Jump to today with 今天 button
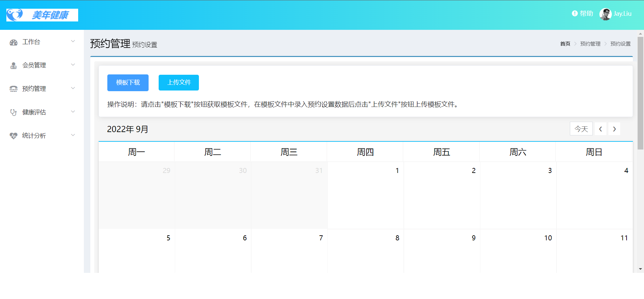Image resolution: width=644 pixels, height=299 pixels. [581, 129]
